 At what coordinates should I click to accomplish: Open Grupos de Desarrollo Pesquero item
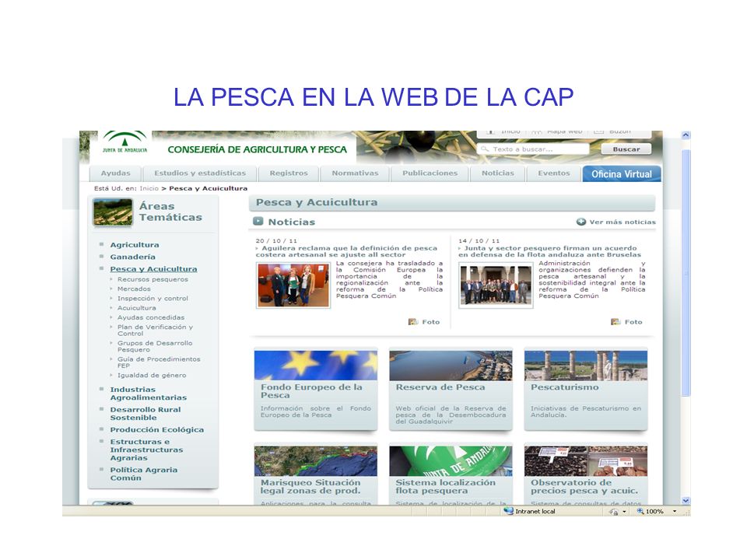[155, 346]
